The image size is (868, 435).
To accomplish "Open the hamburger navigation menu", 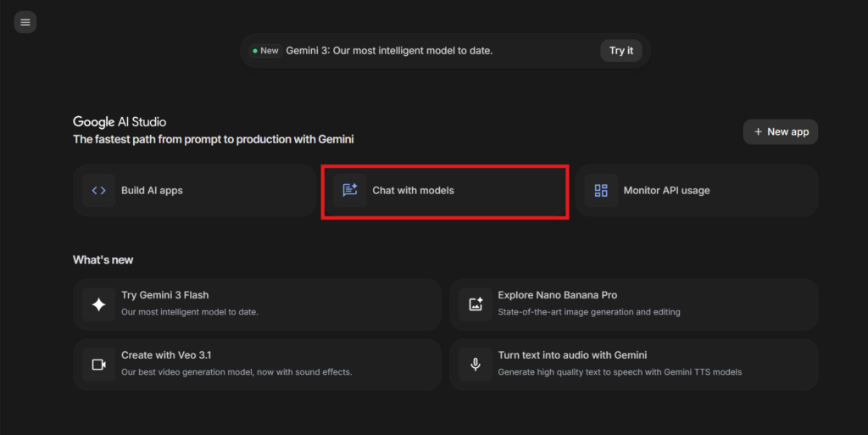I will (x=25, y=22).
